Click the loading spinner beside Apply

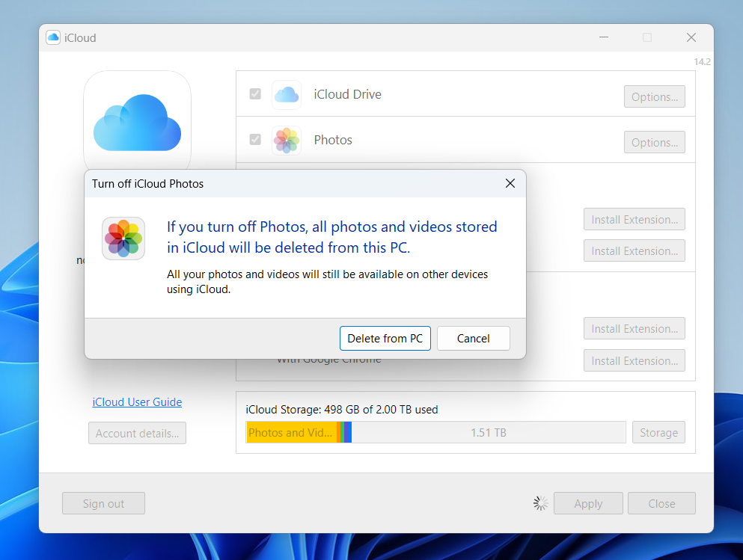point(540,503)
